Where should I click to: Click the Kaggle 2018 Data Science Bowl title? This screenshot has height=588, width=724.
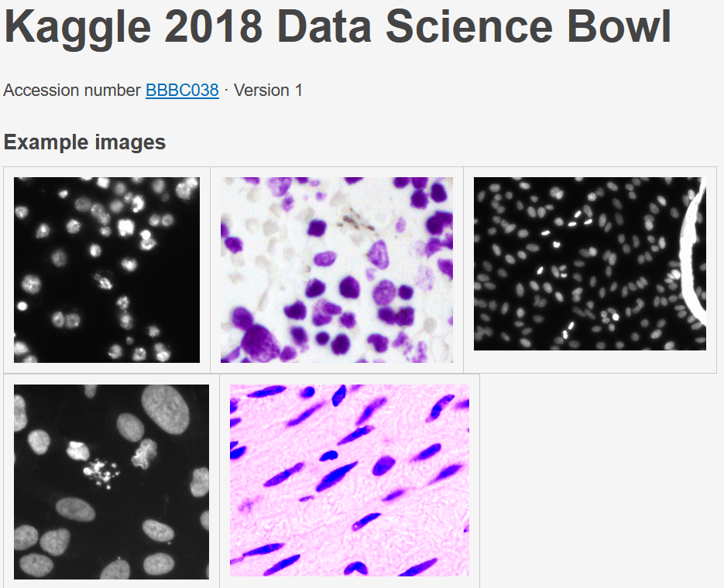[338, 26]
